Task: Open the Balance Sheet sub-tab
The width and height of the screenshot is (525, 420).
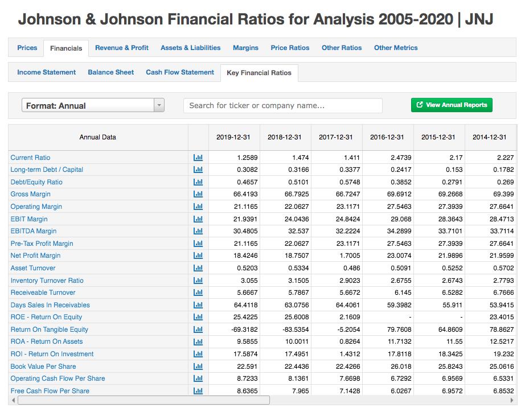Action: coord(111,72)
